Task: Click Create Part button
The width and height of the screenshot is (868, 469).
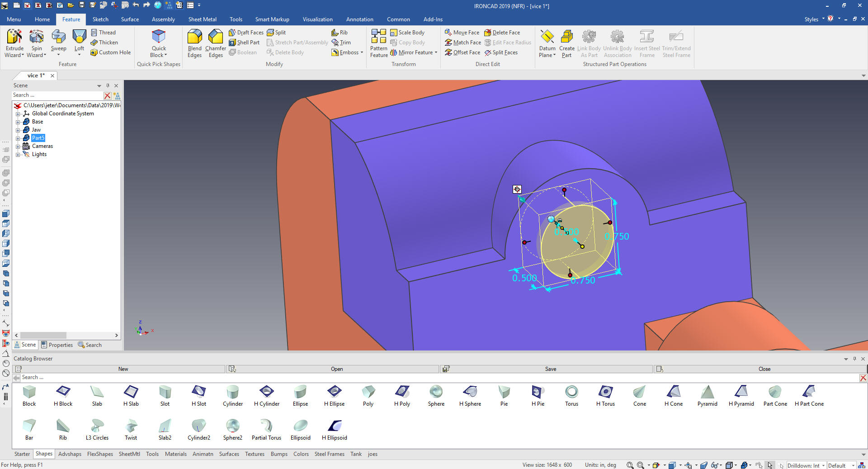Action: pos(566,43)
